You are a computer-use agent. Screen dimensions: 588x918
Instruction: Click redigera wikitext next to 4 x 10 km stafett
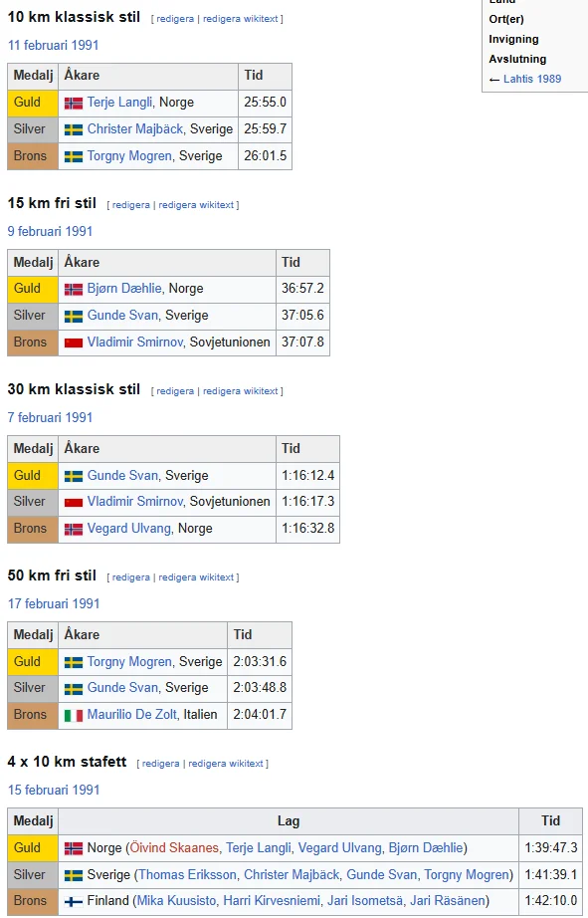[x=226, y=764]
